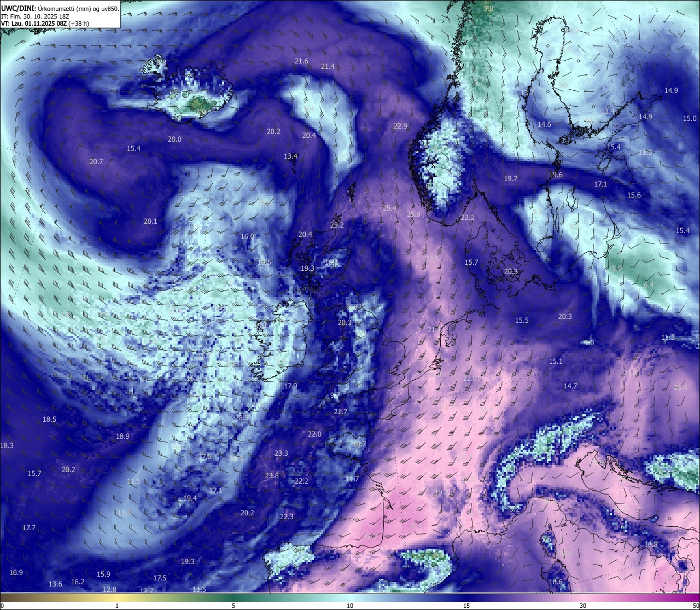700x610 pixels.
Task: Click the 16.0 value label on the map
Action: click(248, 237)
